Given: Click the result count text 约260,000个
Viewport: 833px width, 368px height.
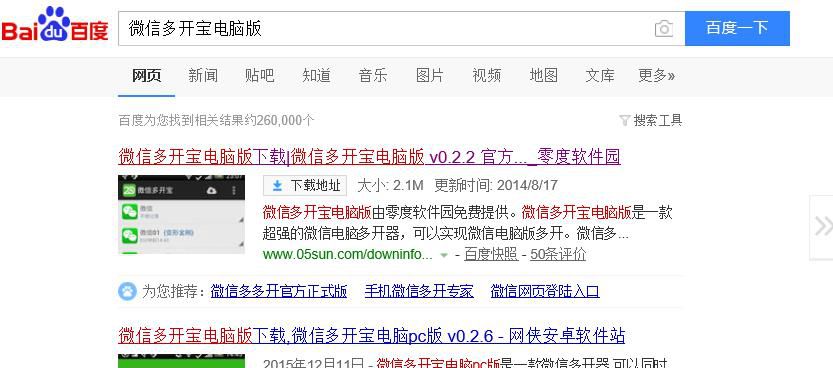Looking at the screenshot, I should [x=280, y=121].
